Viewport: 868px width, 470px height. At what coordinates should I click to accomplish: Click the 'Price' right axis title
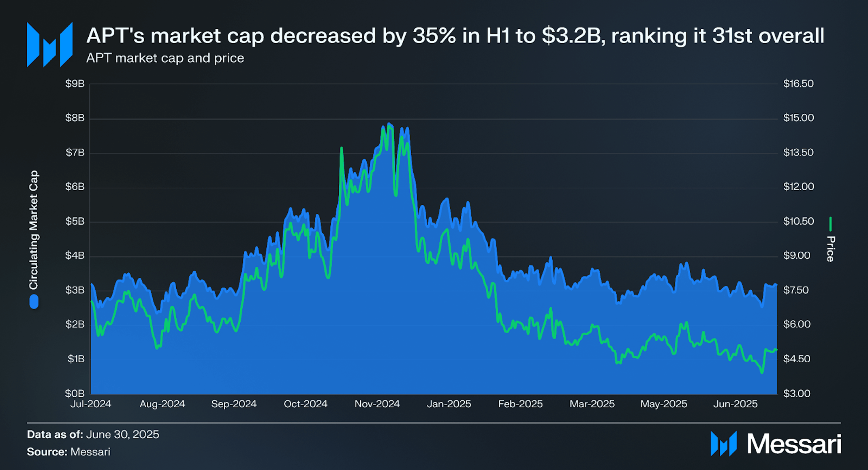[x=831, y=249]
